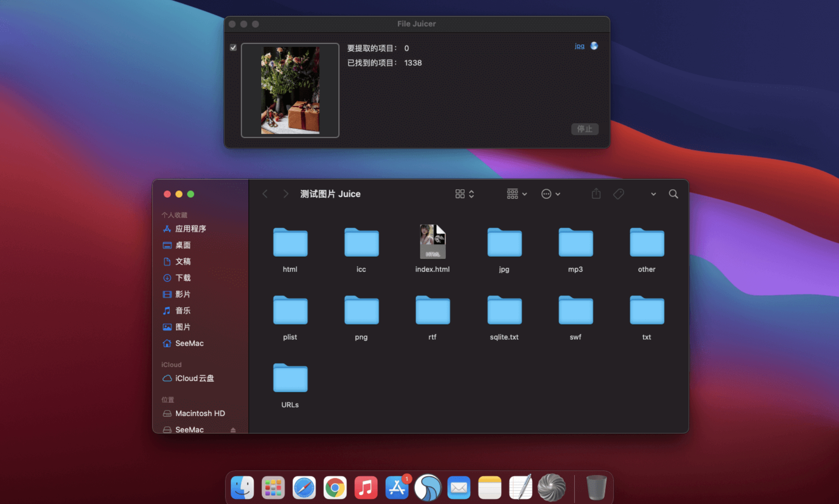Click the Finder search magnifier icon
This screenshot has height=504, width=839.
(673, 194)
